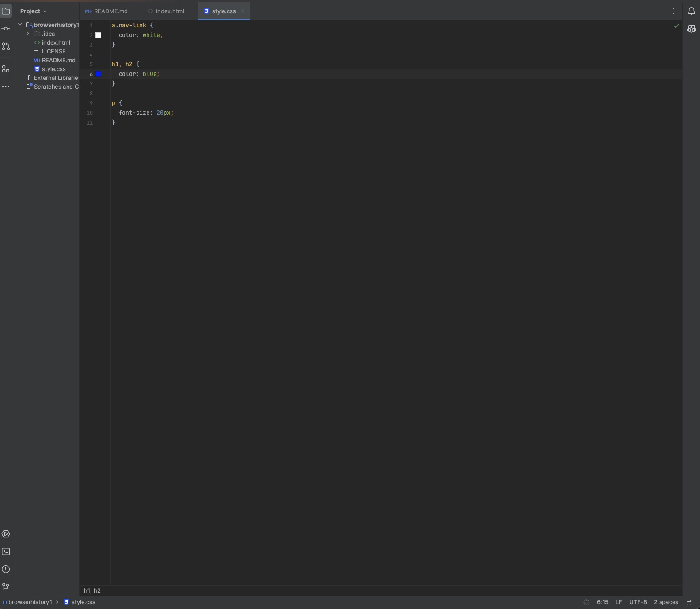Switch to the index.html tab
This screenshot has height=609, width=700.
(166, 11)
